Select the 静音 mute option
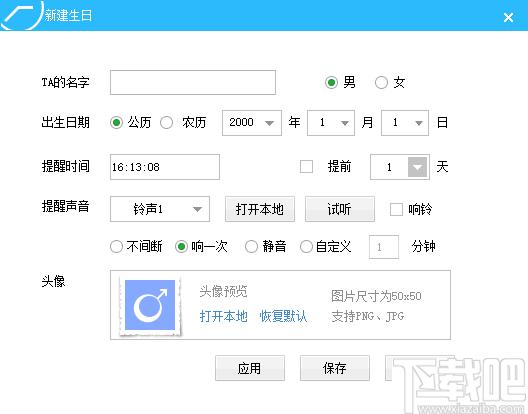 (251, 247)
